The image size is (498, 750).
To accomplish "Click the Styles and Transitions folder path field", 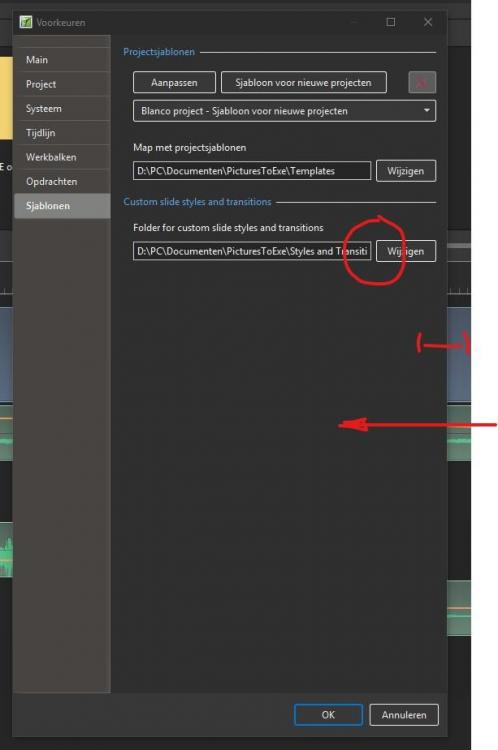I will click(252, 251).
